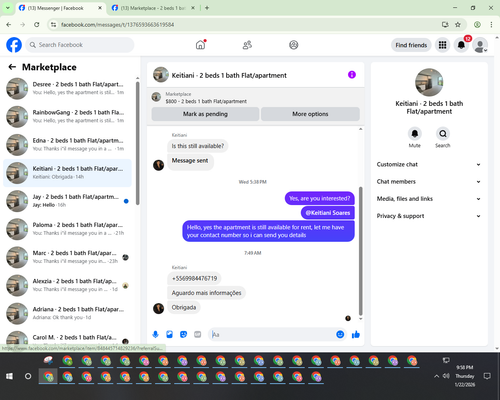Click the Mark as pending button

(205, 114)
